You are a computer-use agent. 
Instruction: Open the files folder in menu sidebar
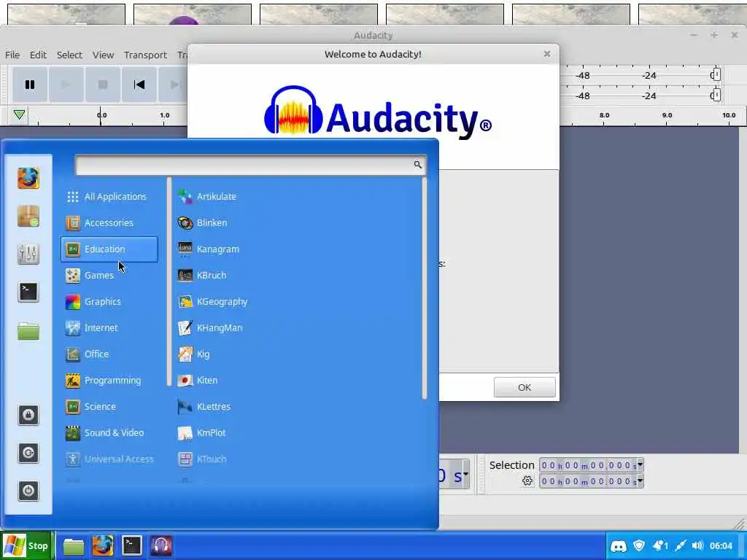(28, 330)
